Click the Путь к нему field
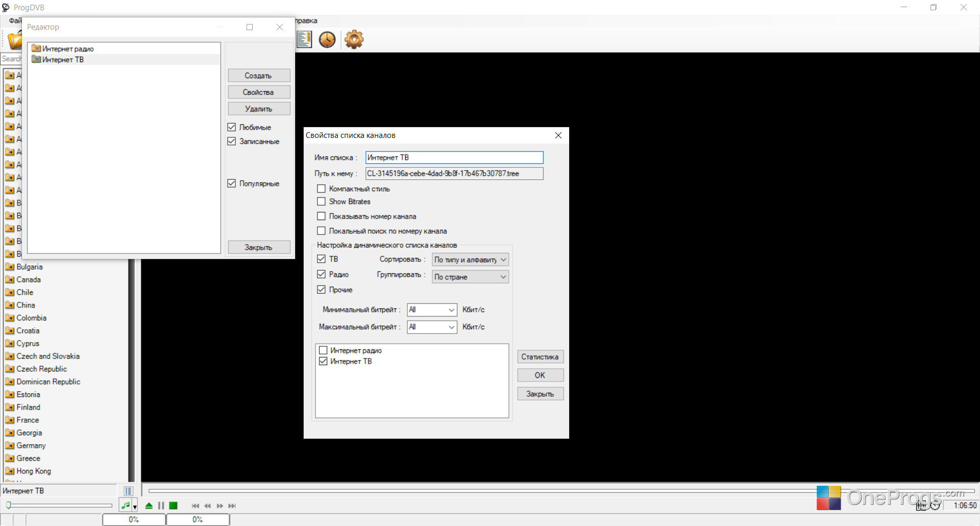This screenshot has height=526, width=980. coord(454,174)
